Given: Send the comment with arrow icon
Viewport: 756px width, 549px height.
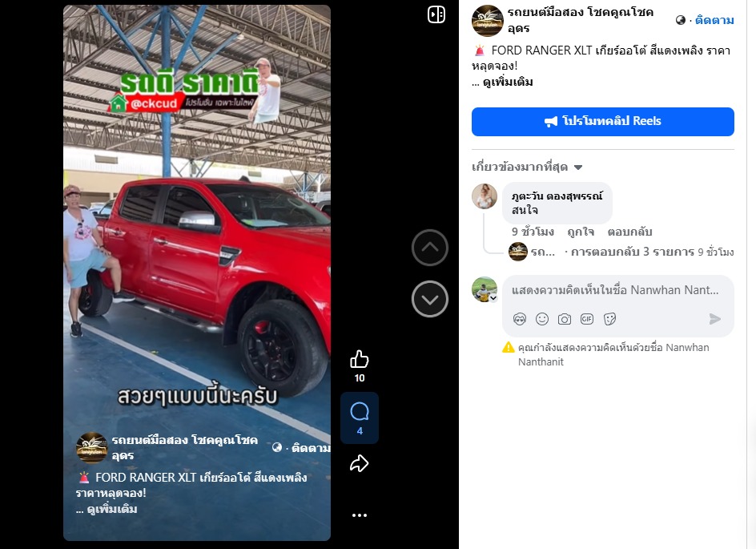Looking at the screenshot, I should coord(715,319).
